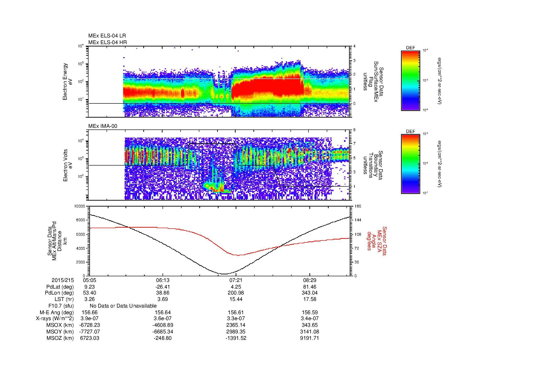Click MSOX value '2365.14'
The height and width of the screenshot is (392, 555).
coord(236,325)
